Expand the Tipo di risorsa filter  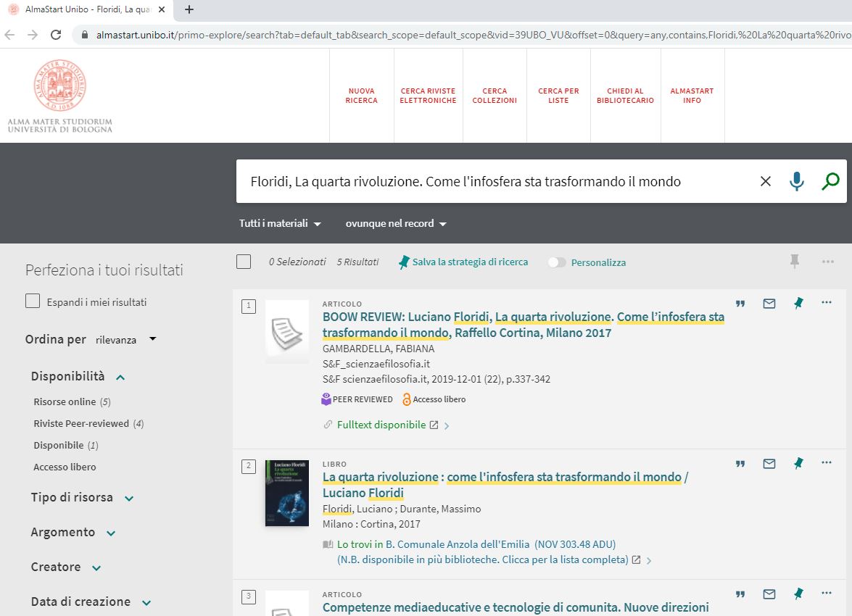point(82,498)
